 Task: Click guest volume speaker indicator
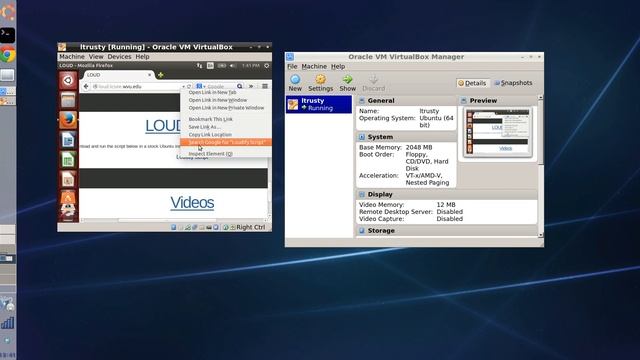coord(233,66)
